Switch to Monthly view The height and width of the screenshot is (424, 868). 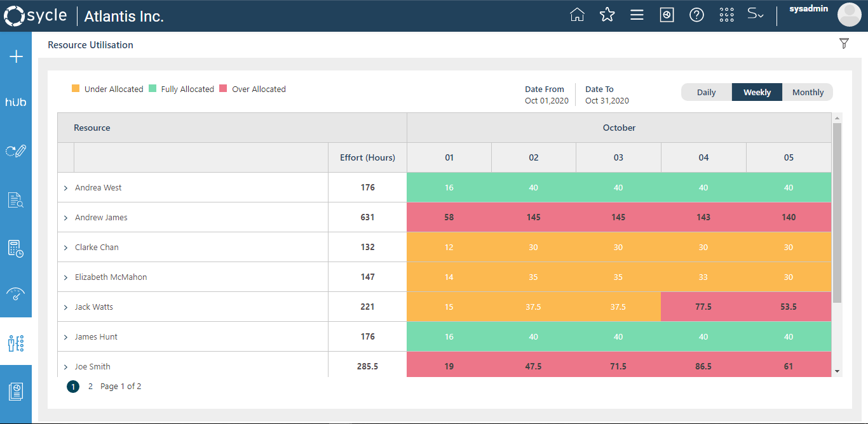click(x=808, y=92)
